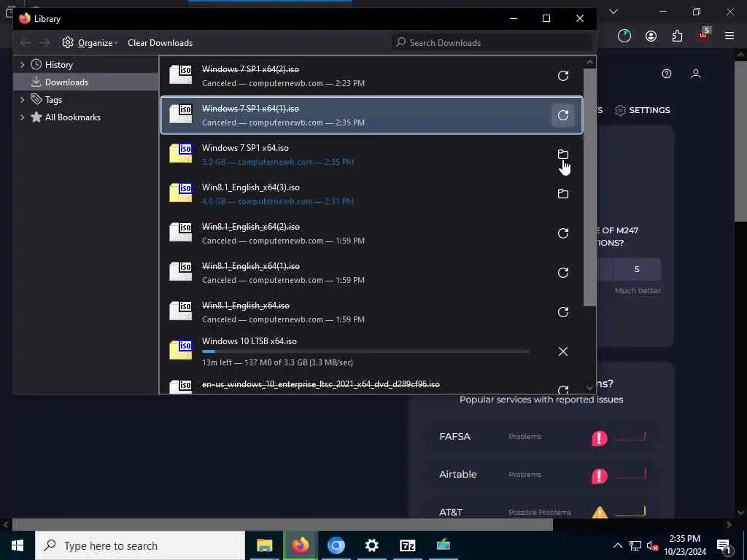Retry the canceled Win8.1_English_x64.iso download
This screenshot has height=560, width=747.
[x=562, y=312]
